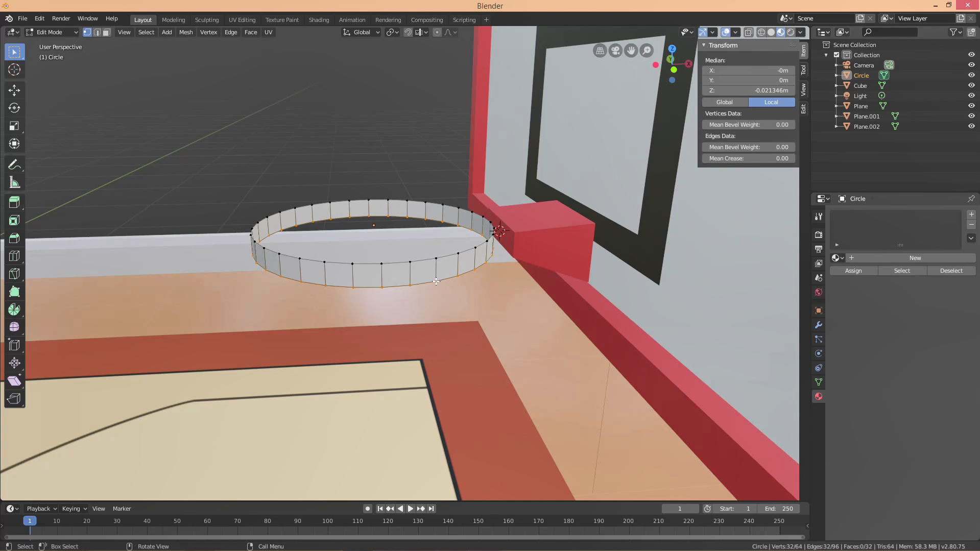
Task: Select the Bevel tool
Action: (x=14, y=238)
